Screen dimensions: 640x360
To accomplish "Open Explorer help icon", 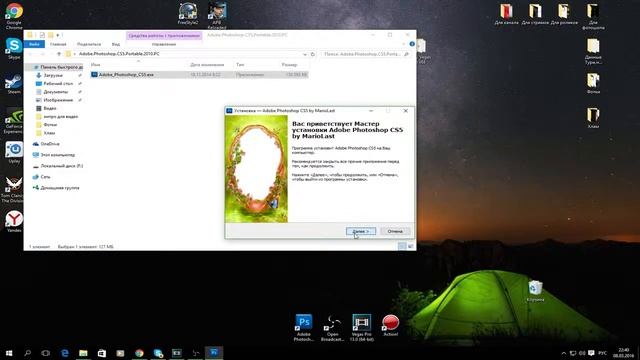I will click(x=412, y=44).
